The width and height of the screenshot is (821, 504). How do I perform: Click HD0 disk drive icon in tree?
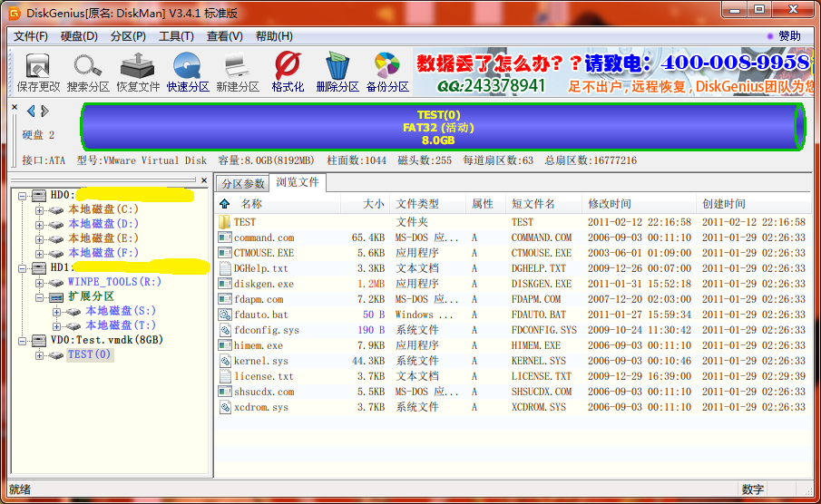point(39,196)
